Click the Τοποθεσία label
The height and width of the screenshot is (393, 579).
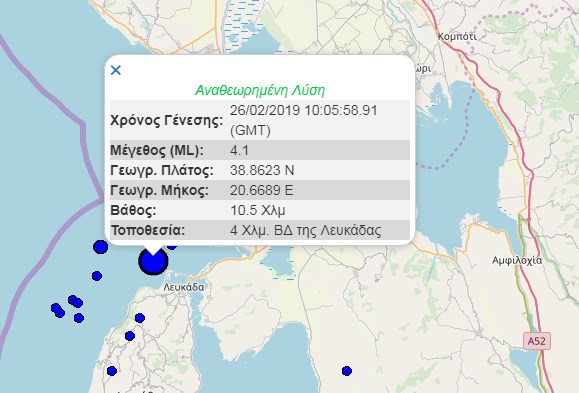point(148,230)
